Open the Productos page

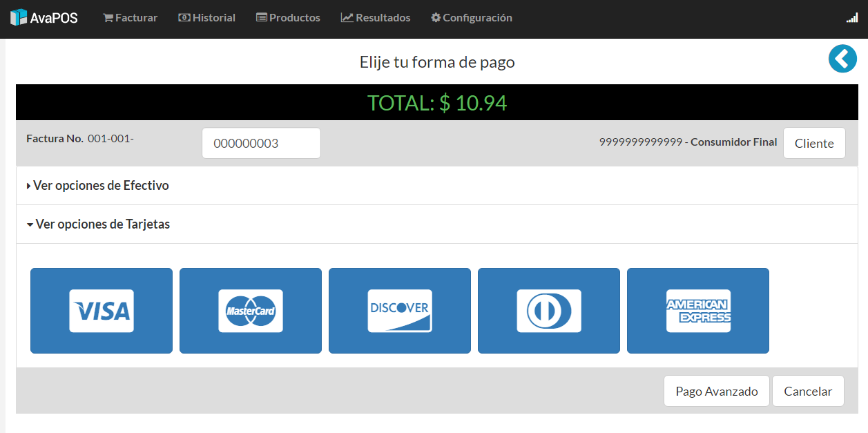[288, 18]
